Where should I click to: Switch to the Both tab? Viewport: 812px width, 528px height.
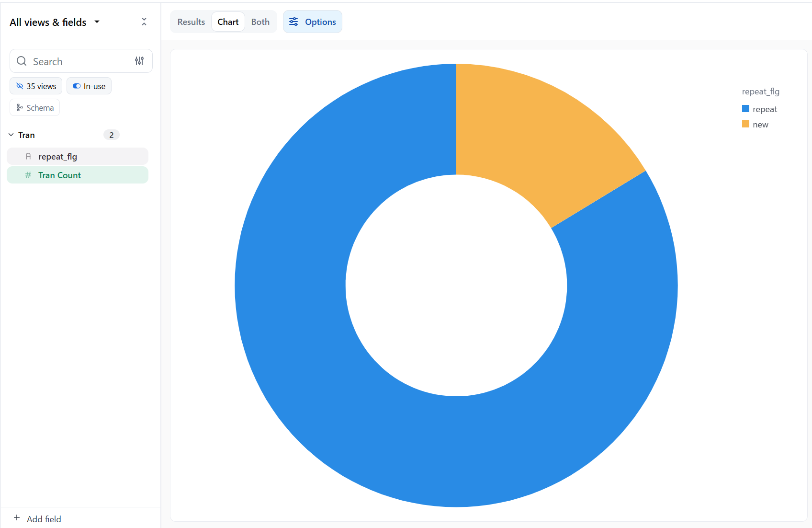coord(260,22)
